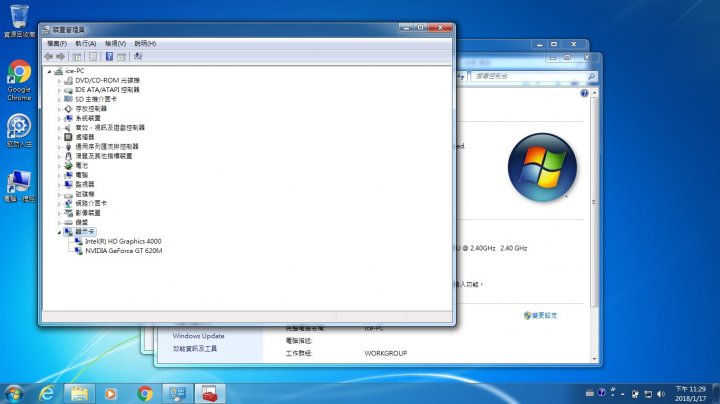720x404 pixels.
Task: Select Intel(R) HD Graphics 4000 device
Action: [123, 241]
